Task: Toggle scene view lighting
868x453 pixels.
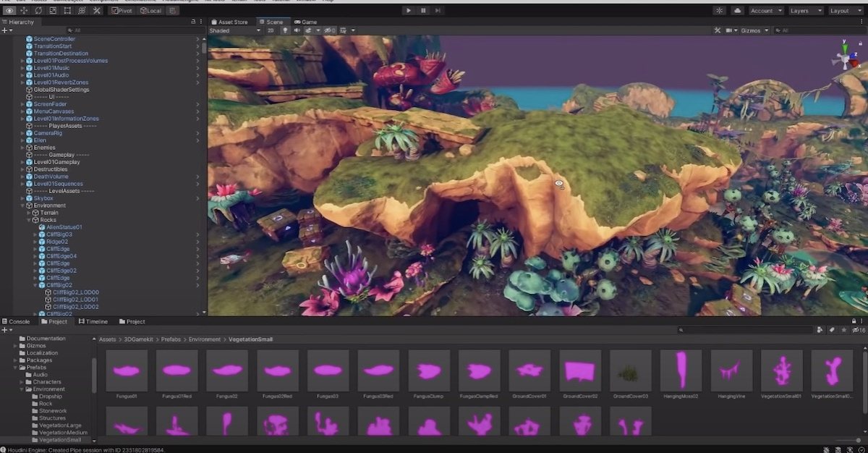Action: [x=285, y=30]
